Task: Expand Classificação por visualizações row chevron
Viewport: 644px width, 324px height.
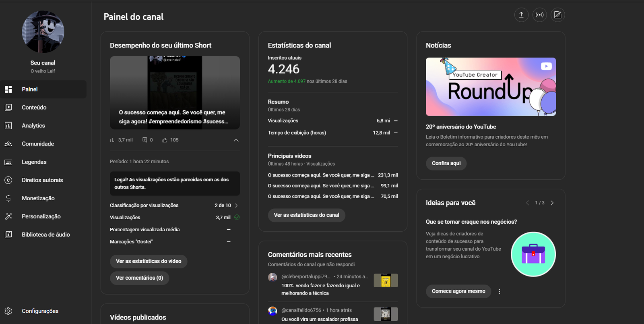Action: click(x=236, y=206)
